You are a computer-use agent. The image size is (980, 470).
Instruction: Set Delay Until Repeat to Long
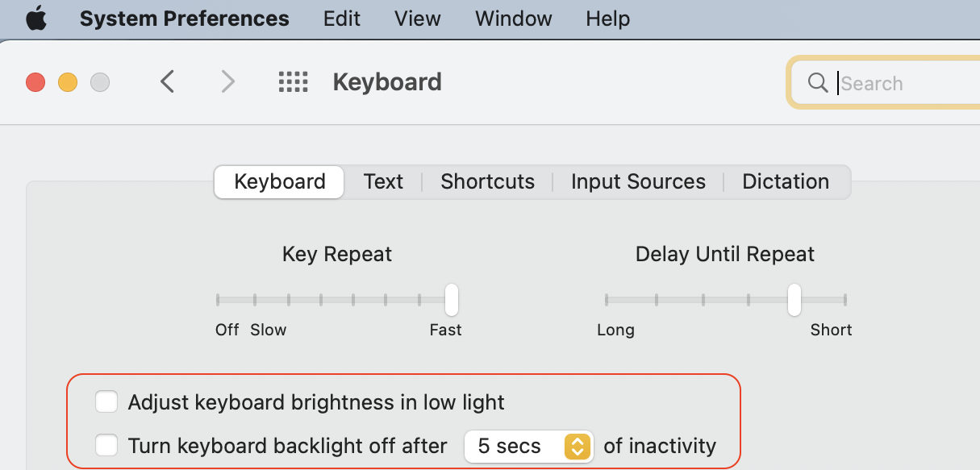(607, 301)
